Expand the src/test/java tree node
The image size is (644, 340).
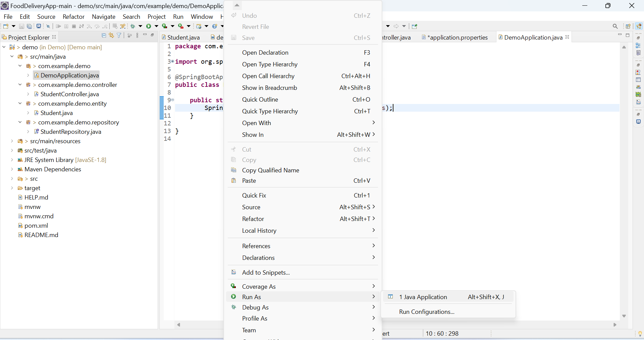[12, 151]
